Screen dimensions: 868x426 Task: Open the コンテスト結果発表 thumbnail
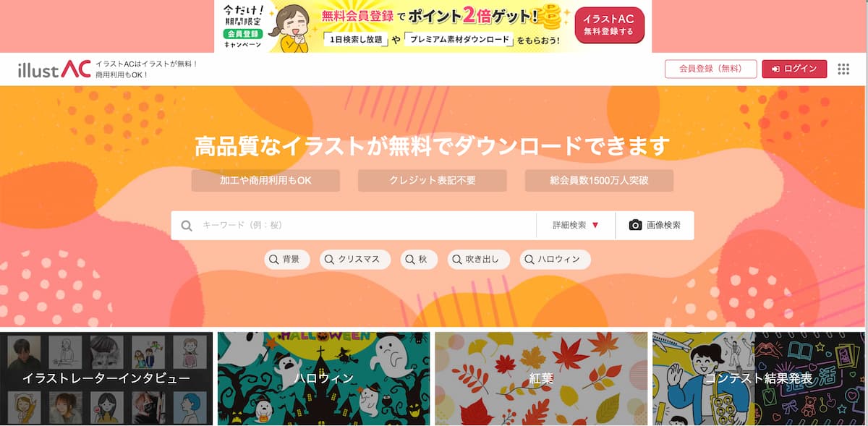click(x=758, y=378)
